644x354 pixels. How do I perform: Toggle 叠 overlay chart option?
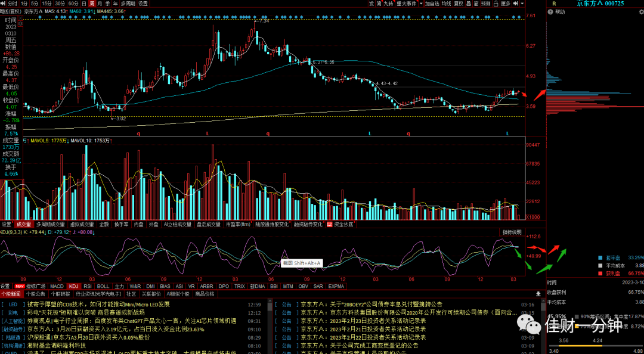click(469, 4)
